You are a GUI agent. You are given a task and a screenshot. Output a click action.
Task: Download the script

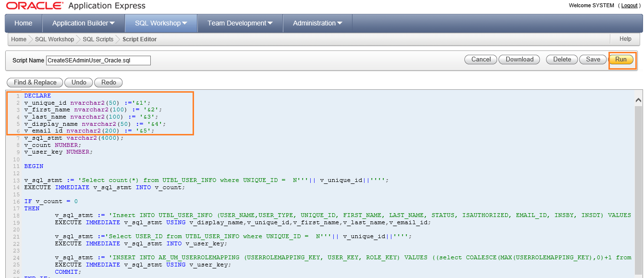point(519,60)
